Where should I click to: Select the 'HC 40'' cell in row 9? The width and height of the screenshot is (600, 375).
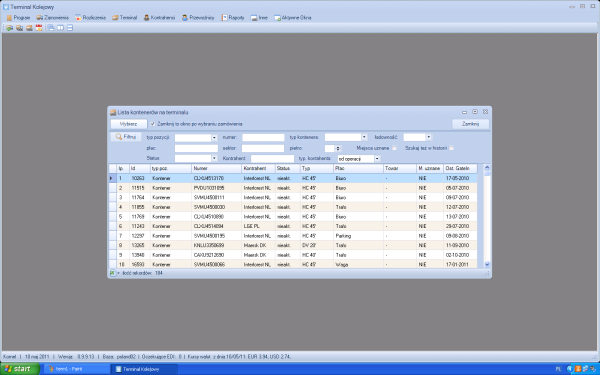click(x=316, y=255)
